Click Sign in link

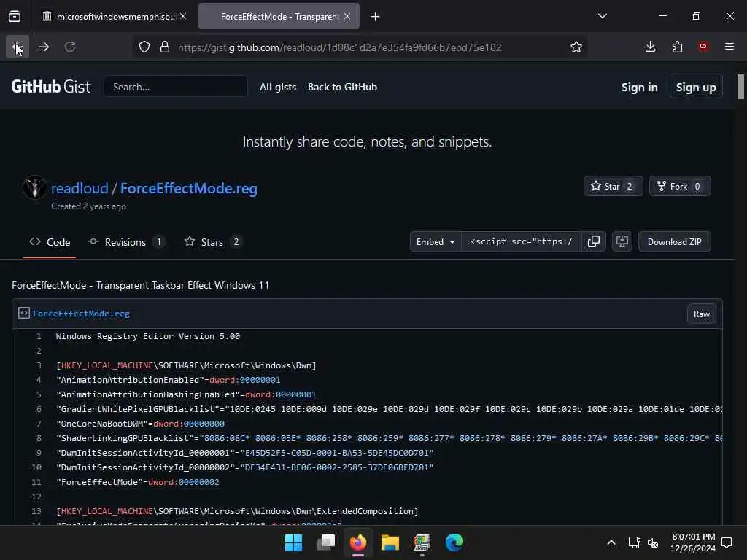click(x=639, y=87)
